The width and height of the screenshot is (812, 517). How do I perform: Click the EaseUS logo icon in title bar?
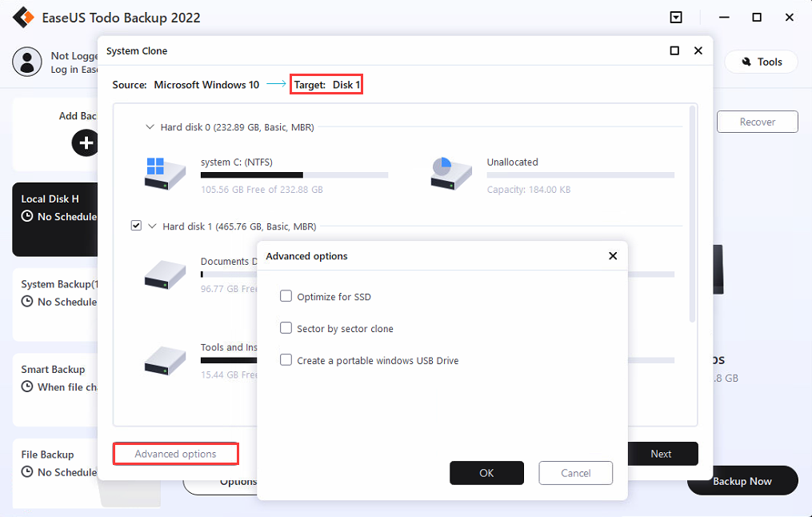[23, 18]
